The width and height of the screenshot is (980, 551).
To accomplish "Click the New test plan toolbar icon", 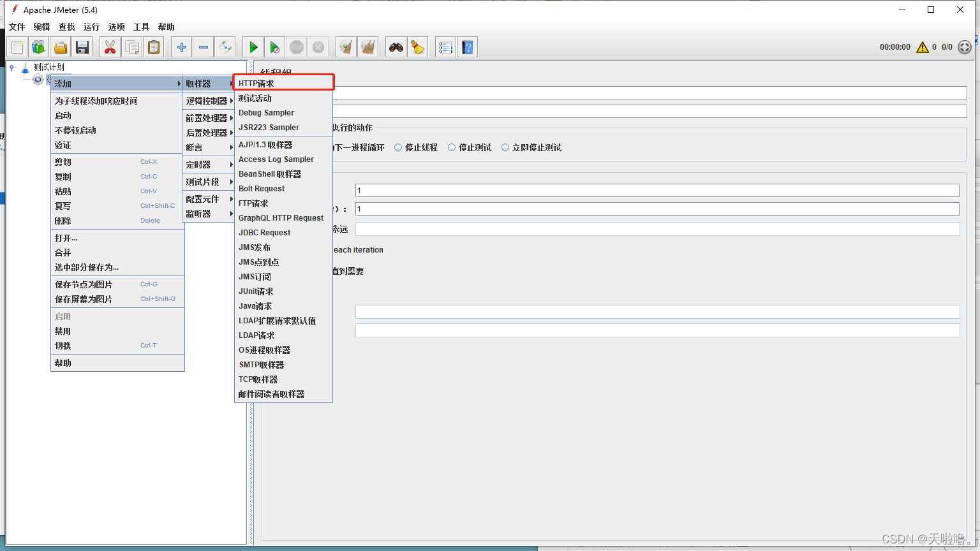I will [x=17, y=47].
